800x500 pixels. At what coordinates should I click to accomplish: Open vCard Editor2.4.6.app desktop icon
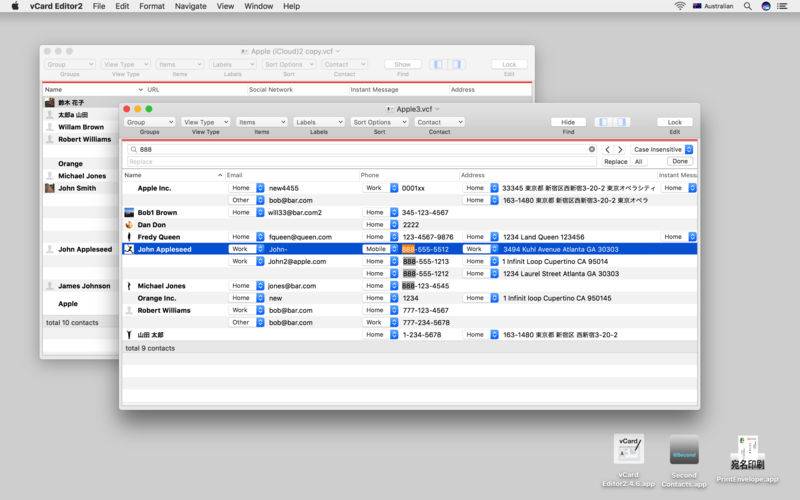tap(629, 449)
